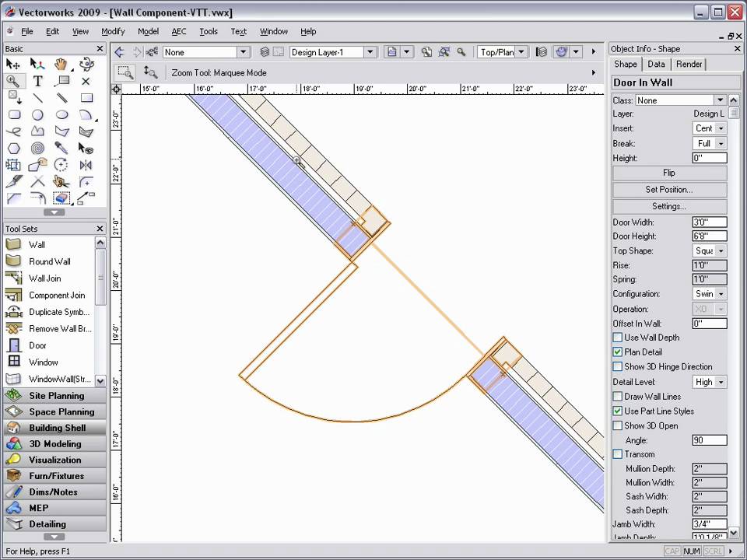Open the AEC menu
This screenshot has height=560, width=747.
tap(179, 31)
